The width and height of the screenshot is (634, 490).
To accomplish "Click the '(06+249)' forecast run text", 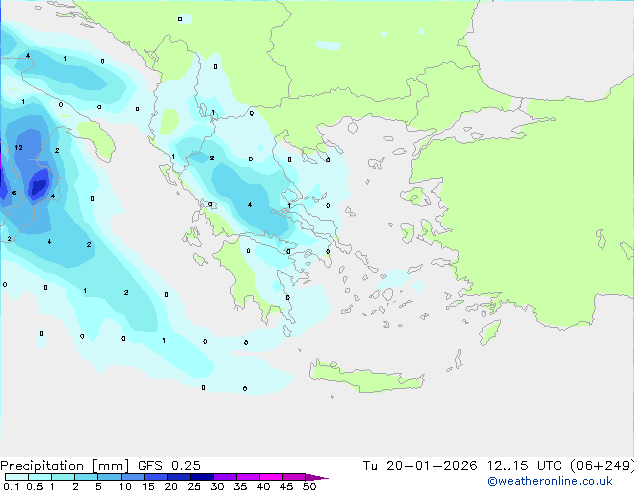I will click(602, 466).
